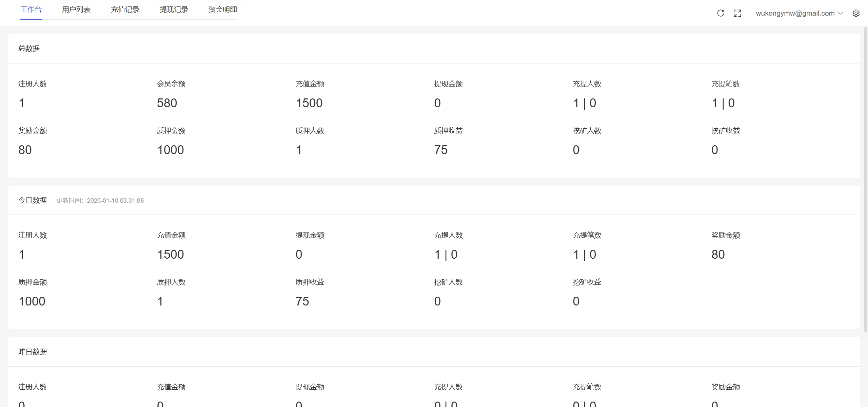Open the settings gear icon
The height and width of the screenshot is (407, 868).
856,13
